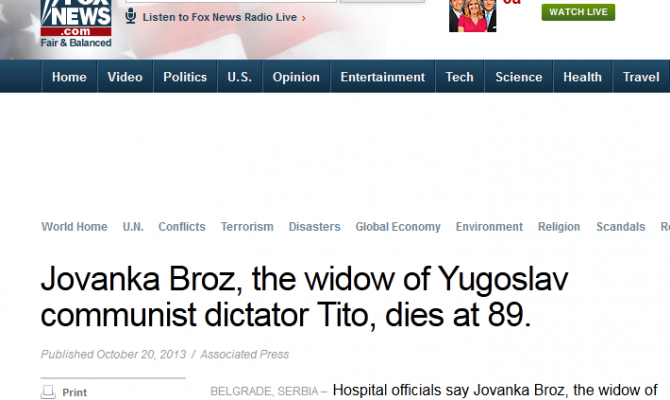
Task: Click the Scandals subnav link
Action: coord(620,226)
